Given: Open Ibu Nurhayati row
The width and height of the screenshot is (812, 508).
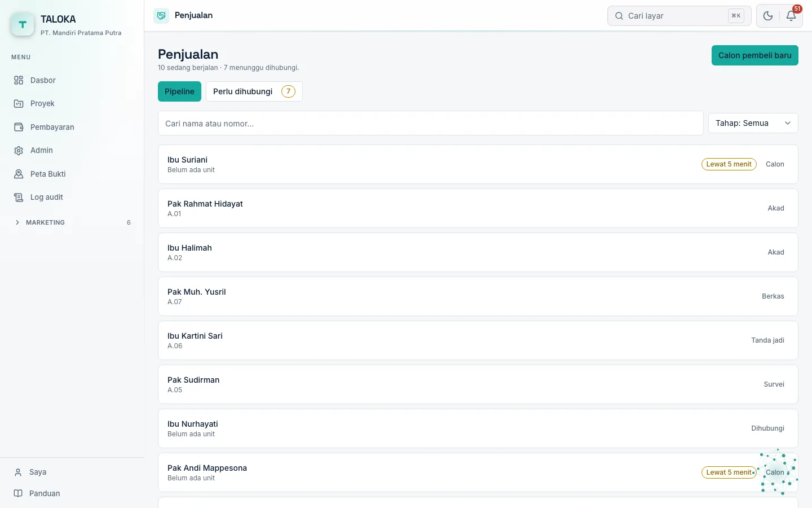Looking at the screenshot, I should 478,428.
